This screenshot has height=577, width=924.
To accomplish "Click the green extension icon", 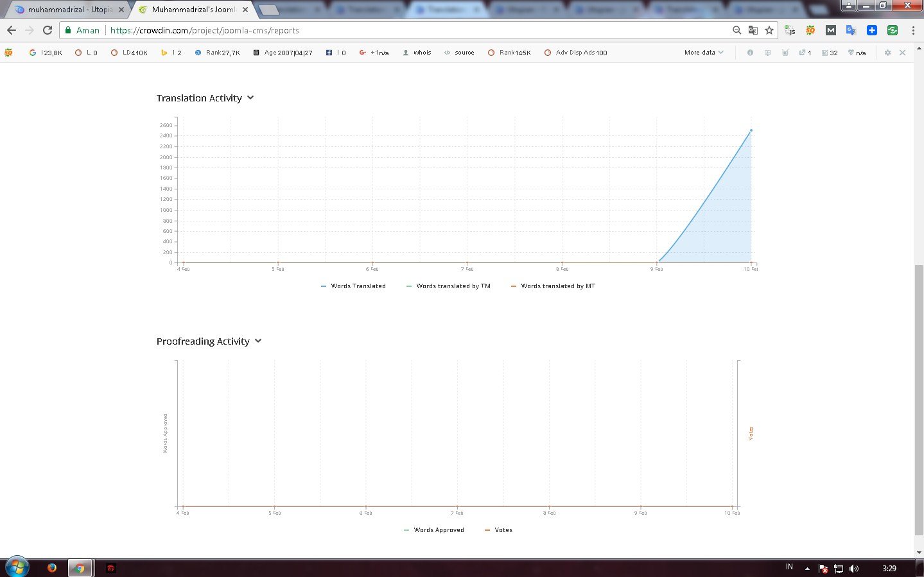I will pos(893,30).
